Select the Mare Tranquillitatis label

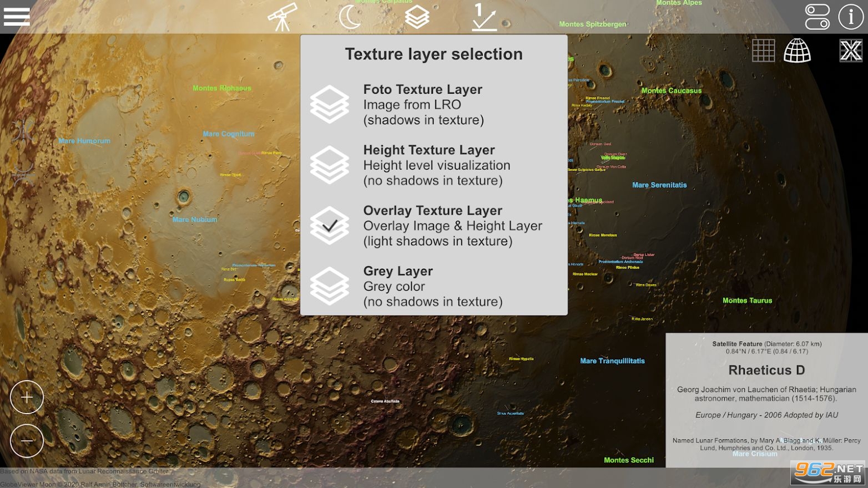pyautogui.click(x=612, y=361)
